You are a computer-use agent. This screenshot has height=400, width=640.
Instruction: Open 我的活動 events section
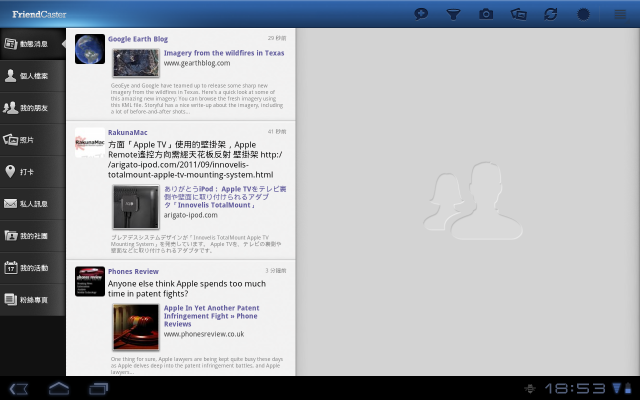(x=33, y=268)
